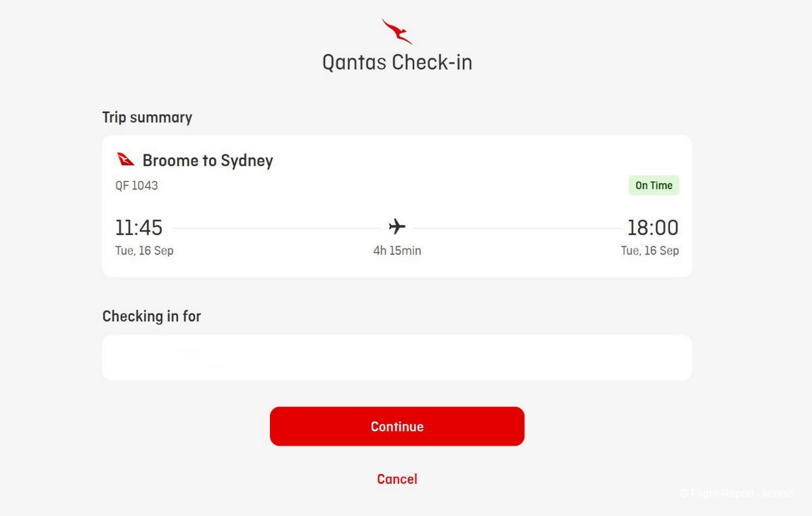Click the timeline line between the airplane and 18:00

[x=517, y=228]
